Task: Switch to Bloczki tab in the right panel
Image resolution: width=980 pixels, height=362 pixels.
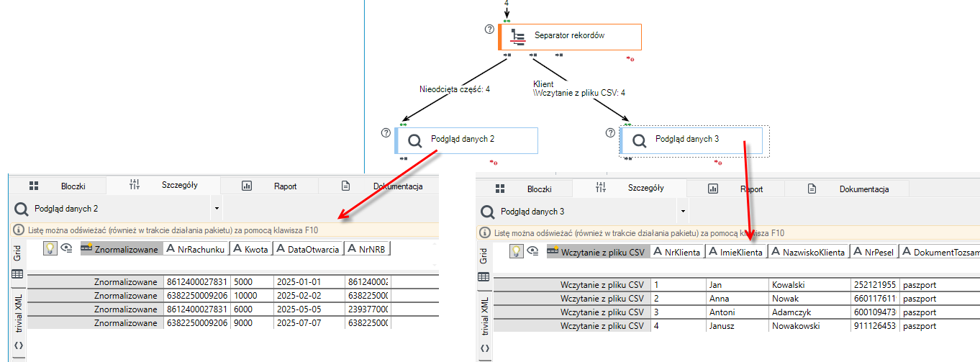Action: click(x=524, y=189)
